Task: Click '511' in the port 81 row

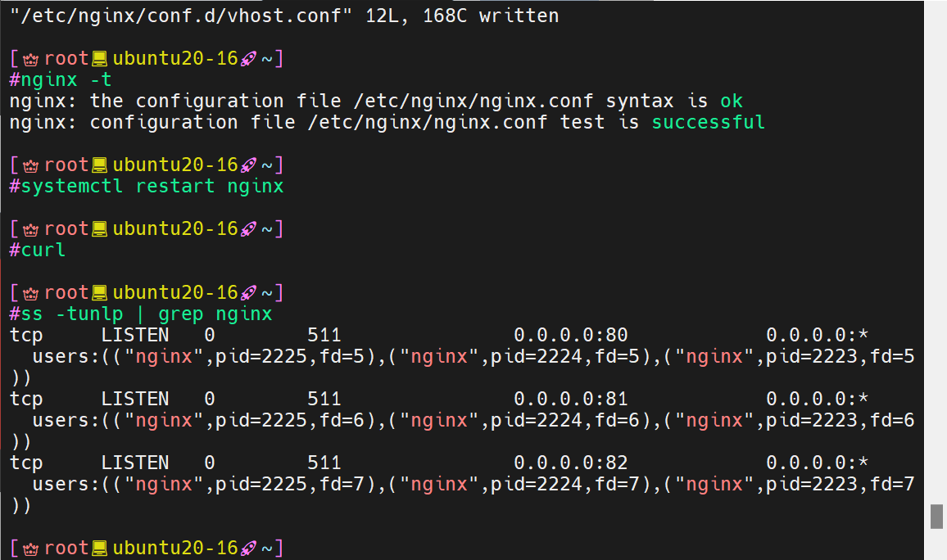Action: pos(324,399)
